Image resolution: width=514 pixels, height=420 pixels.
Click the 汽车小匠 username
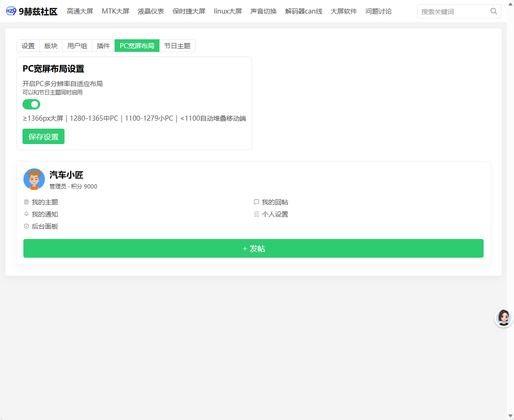(x=66, y=175)
